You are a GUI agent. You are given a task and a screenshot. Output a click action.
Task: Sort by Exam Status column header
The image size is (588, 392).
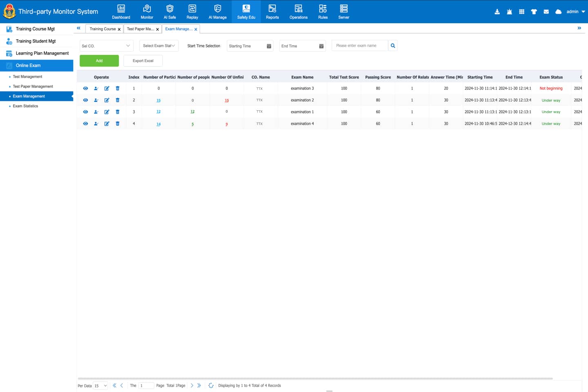[551, 77]
